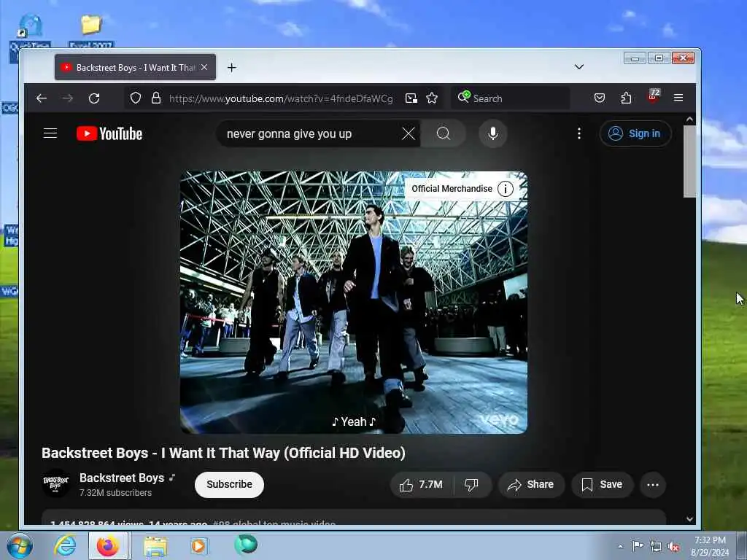This screenshot has width=747, height=560.
Task: Open the Windows Start button
Action: pos(20,545)
